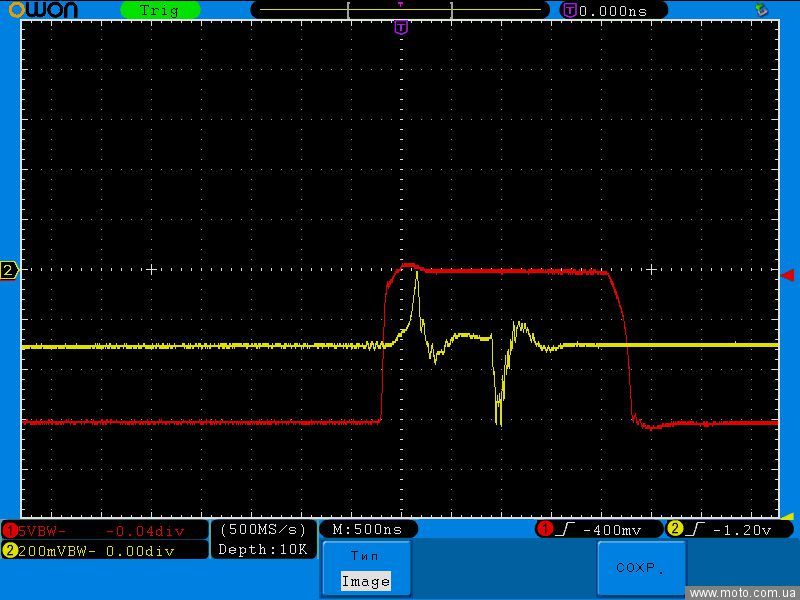Screen dimensions: 800x600
Task: Click the Depth:10K memory depth readout
Action: tap(264, 549)
